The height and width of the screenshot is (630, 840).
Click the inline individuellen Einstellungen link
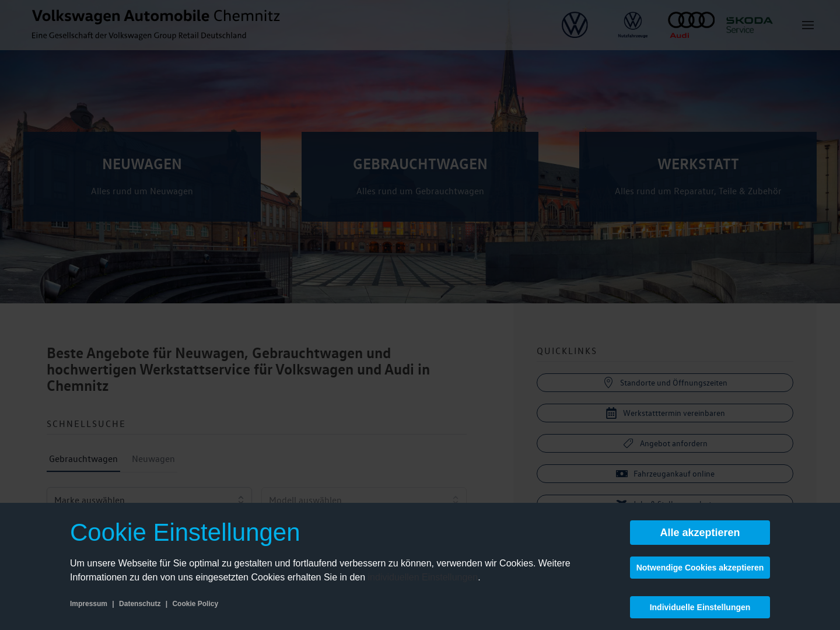(x=423, y=577)
